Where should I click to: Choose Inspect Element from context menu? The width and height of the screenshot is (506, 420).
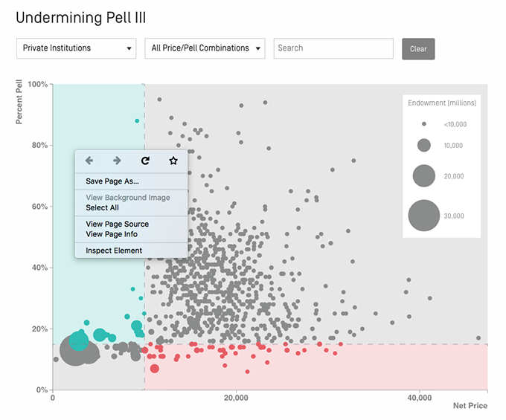(x=114, y=251)
